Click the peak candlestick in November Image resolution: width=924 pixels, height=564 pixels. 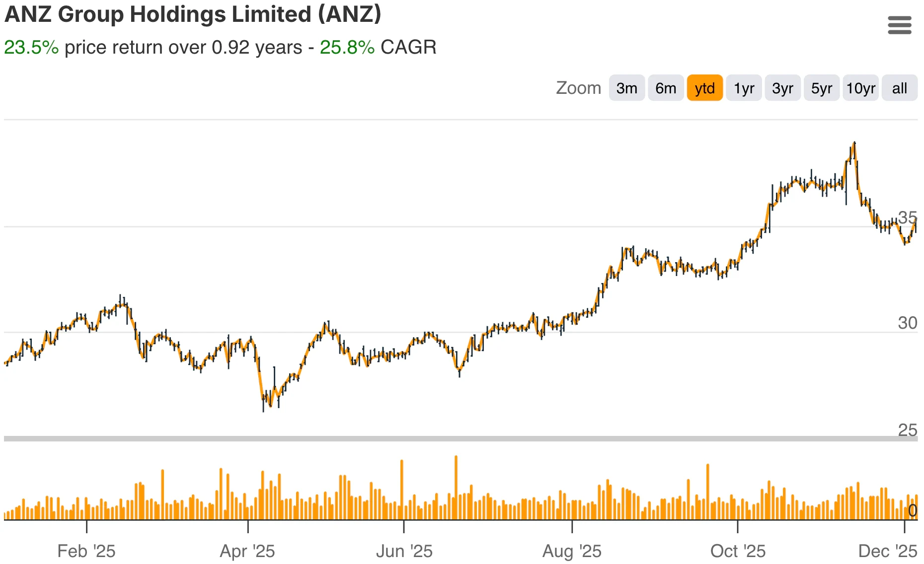854,149
